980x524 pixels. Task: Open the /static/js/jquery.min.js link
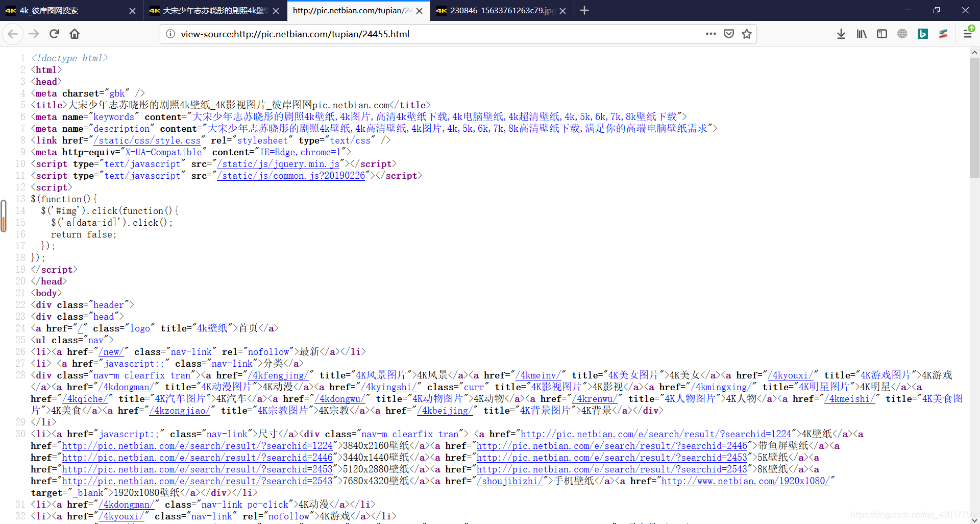(278, 164)
